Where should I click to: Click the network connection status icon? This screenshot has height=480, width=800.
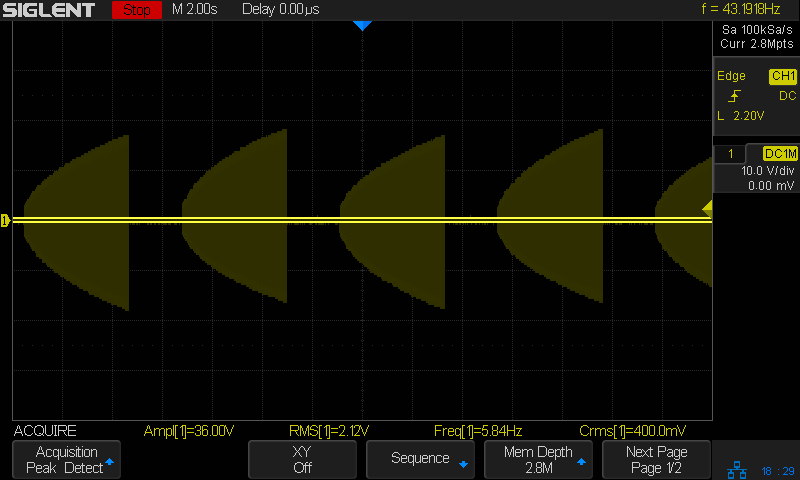737,470
